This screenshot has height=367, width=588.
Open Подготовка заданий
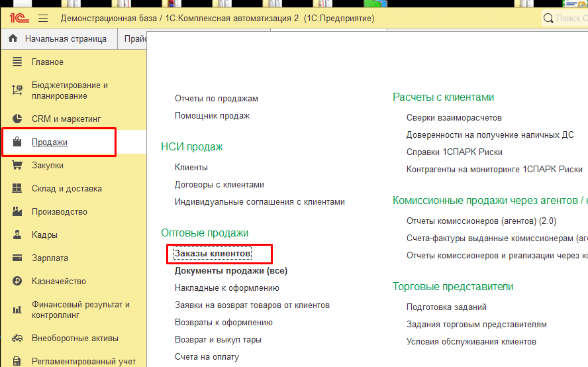[x=446, y=307]
